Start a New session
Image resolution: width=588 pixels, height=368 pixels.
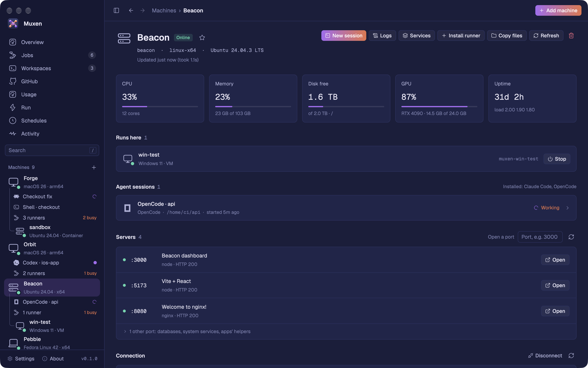click(x=343, y=36)
